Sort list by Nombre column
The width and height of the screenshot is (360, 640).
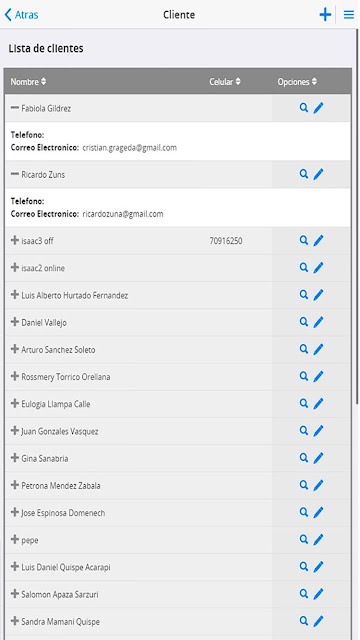click(x=28, y=82)
